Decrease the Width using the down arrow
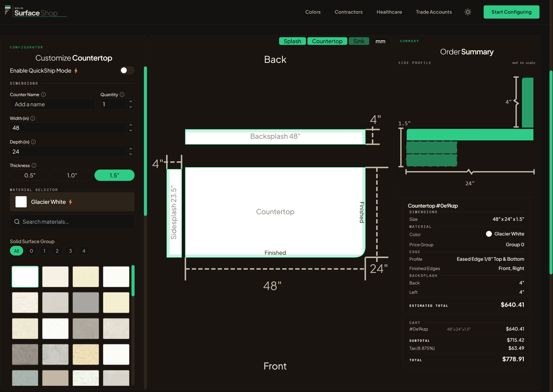 131,131
